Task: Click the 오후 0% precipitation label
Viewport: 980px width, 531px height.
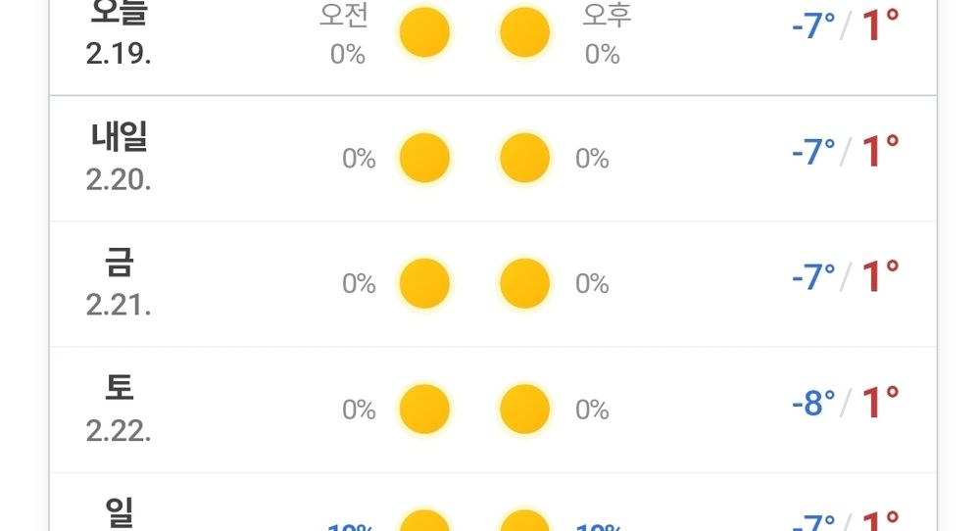Action: [x=607, y=34]
